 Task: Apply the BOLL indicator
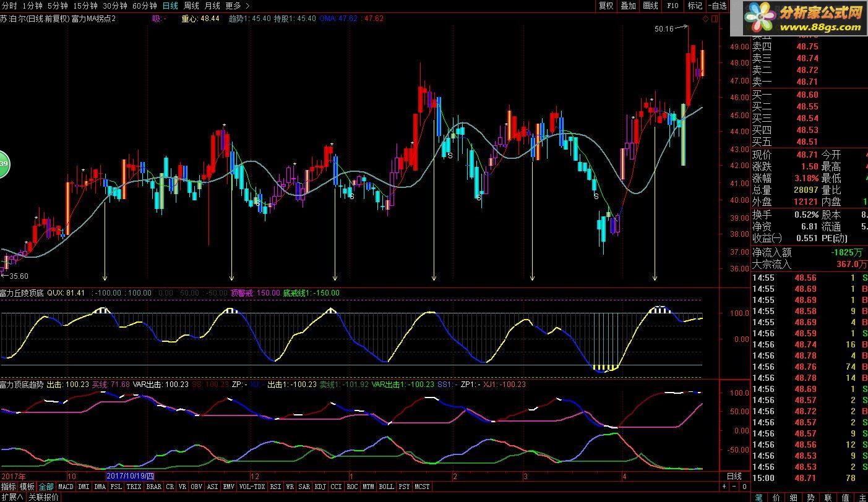click(x=387, y=487)
